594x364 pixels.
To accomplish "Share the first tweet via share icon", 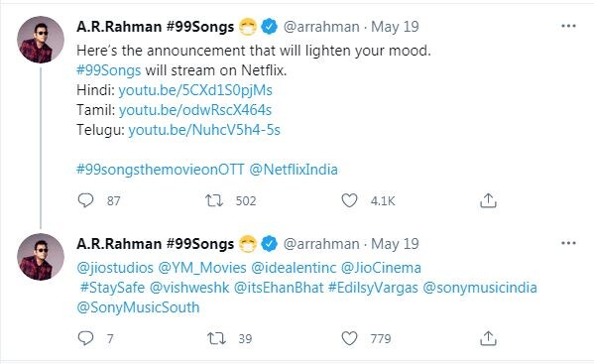I will [x=488, y=200].
